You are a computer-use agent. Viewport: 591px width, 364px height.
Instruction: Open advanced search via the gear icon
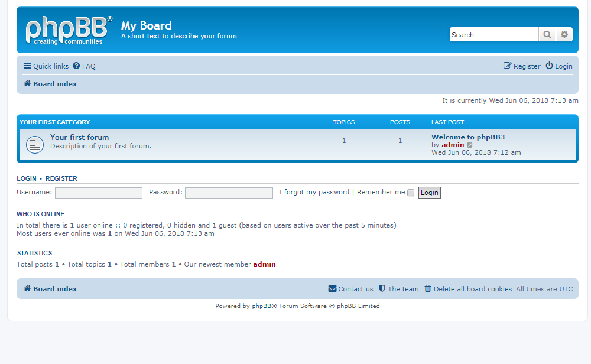564,34
